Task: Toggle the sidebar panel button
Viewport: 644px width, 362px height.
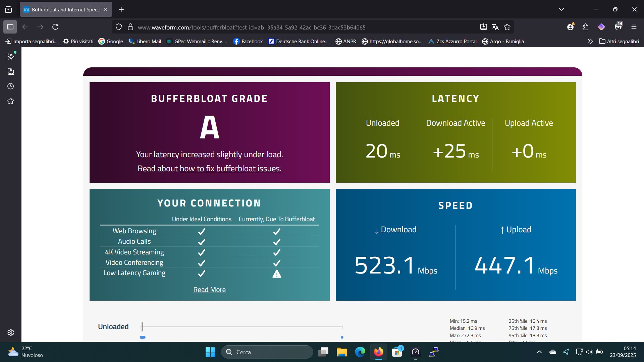Action: (x=10, y=27)
